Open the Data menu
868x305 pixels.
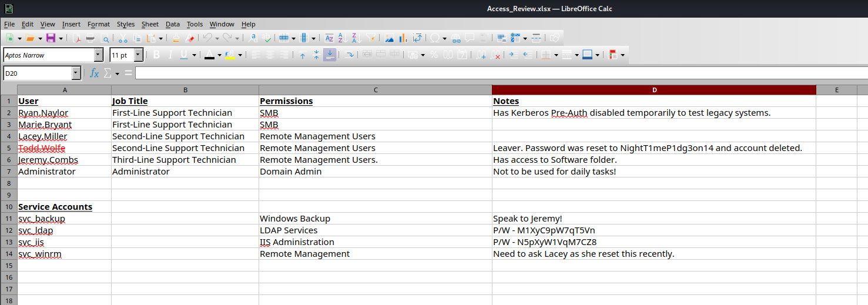click(172, 24)
